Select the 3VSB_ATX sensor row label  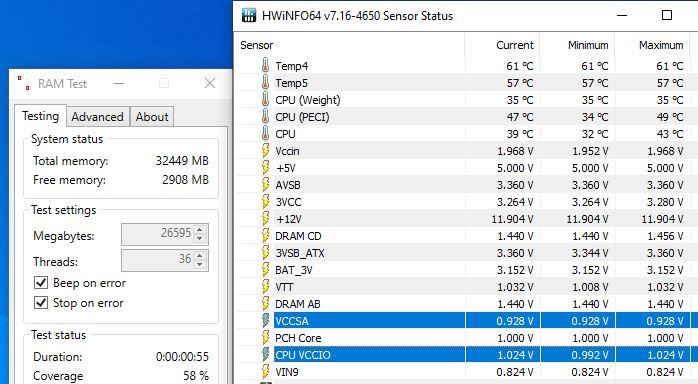coord(300,253)
